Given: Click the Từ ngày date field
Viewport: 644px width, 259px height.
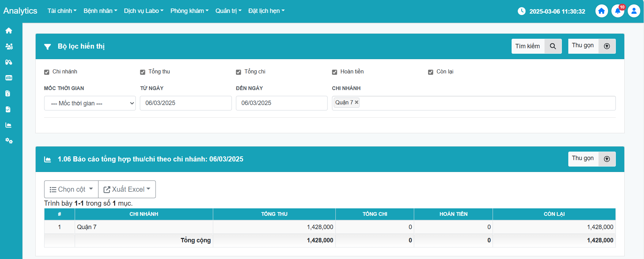Looking at the screenshot, I should click(x=186, y=103).
